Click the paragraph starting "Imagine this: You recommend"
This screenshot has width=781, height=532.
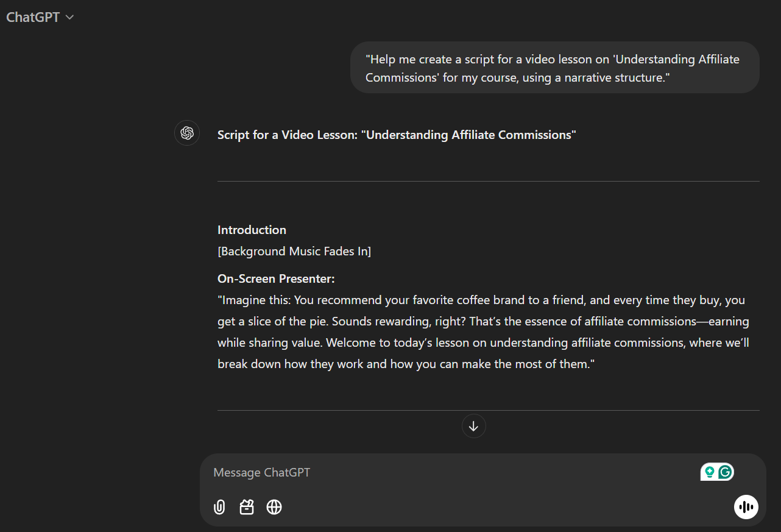tap(484, 332)
